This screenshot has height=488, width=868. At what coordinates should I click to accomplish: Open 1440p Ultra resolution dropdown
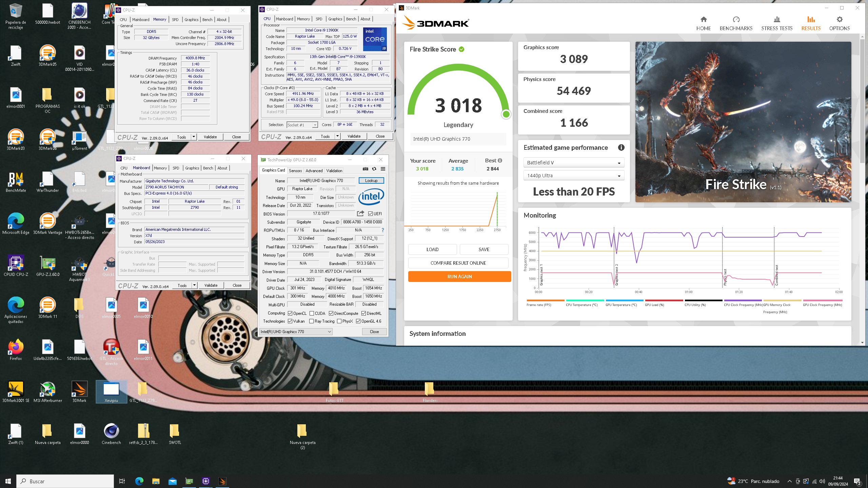[x=574, y=176]
